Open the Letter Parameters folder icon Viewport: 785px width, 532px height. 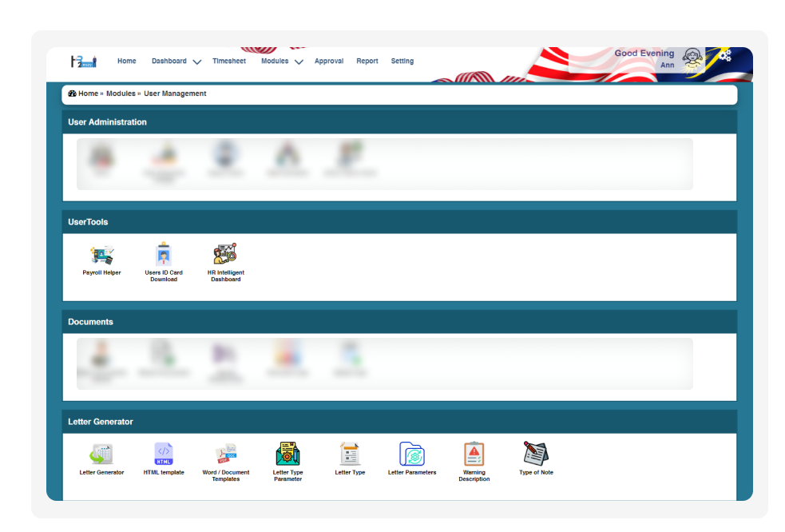pyautogui.click(x=412, y=455)
